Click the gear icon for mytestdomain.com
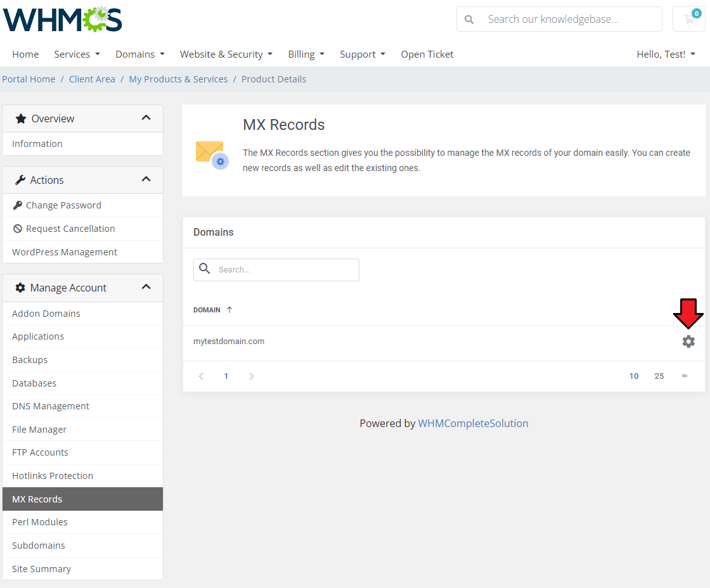 point(688,342)
